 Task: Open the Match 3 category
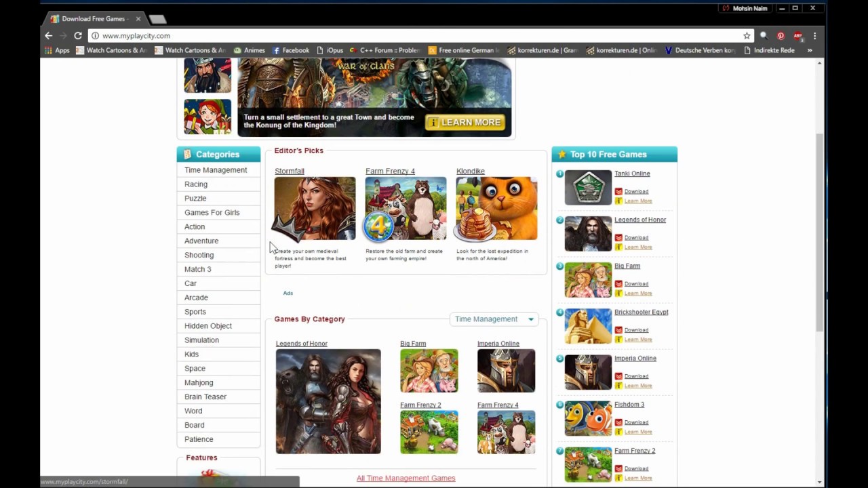click(197, 270)
